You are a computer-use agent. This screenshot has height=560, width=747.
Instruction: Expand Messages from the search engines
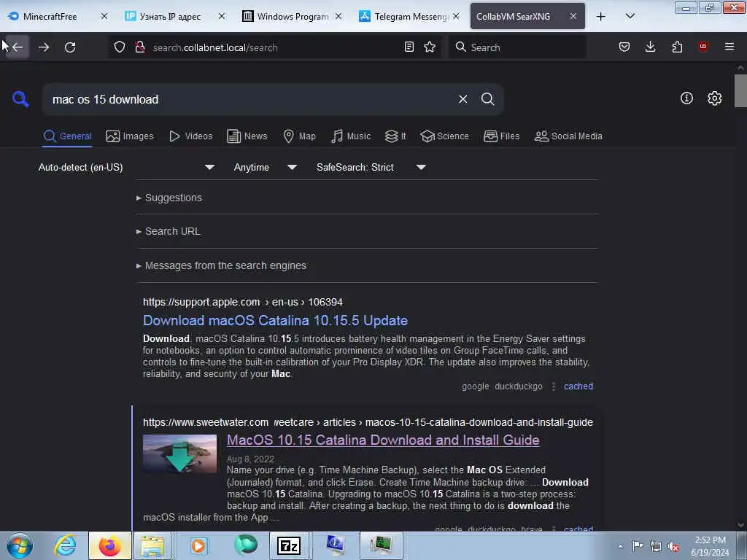click(221, 265)
